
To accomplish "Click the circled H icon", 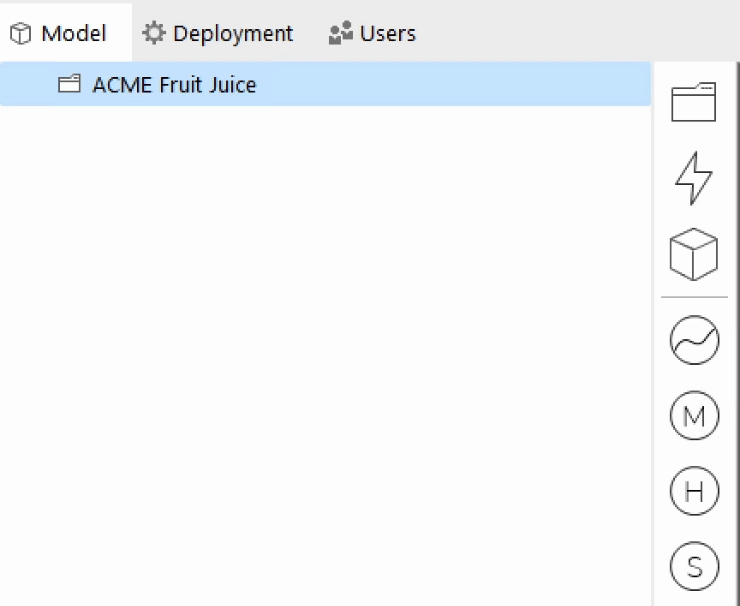I will pyautogui.click(x=694, y=491).
